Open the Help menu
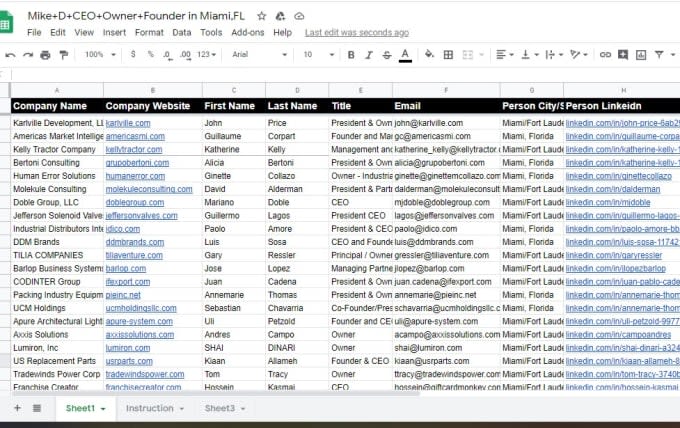The height and width of the screenshot is (428, 680). 282,33
